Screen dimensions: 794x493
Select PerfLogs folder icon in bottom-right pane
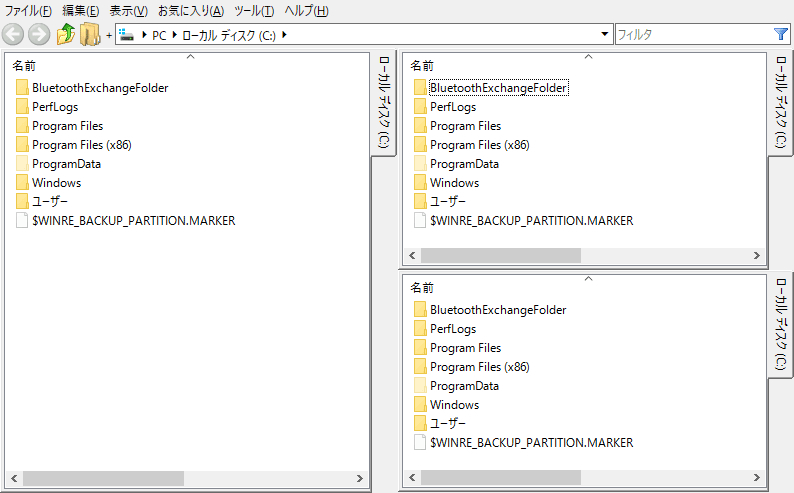click(x=420, y=328)
